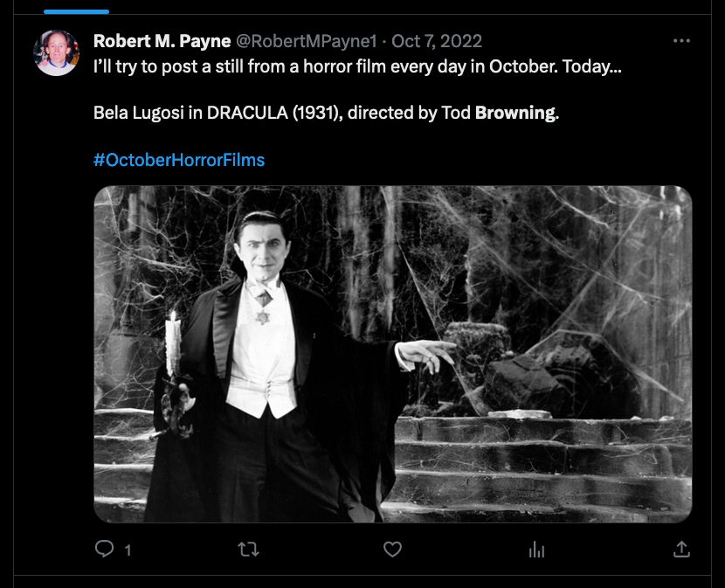This screenshot has width=725, height=588.
Task: View tweet analytics bar chart icon
Action: pyautogui.click(x=537, y=549)
